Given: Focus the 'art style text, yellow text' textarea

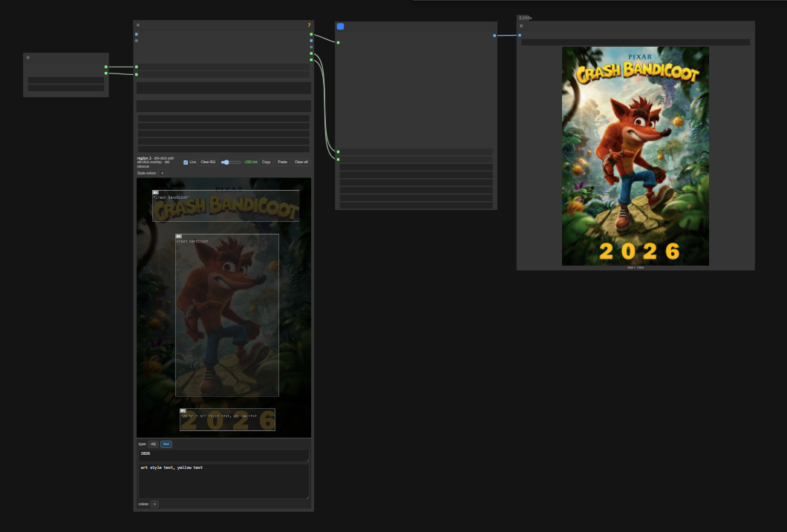Looking at the screenshot, I should pyautogui.click(x=224, y=482).
